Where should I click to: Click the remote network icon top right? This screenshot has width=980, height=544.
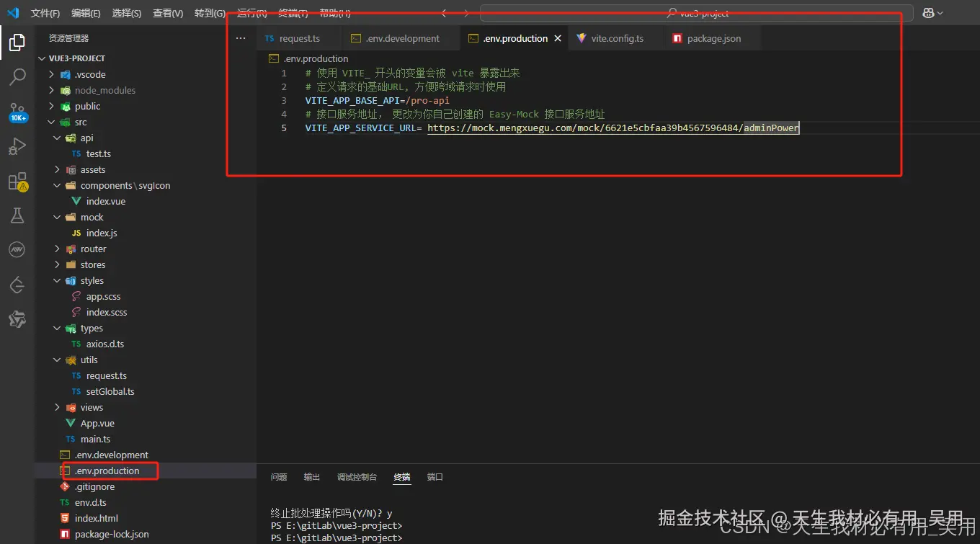[x=929, y=12]
